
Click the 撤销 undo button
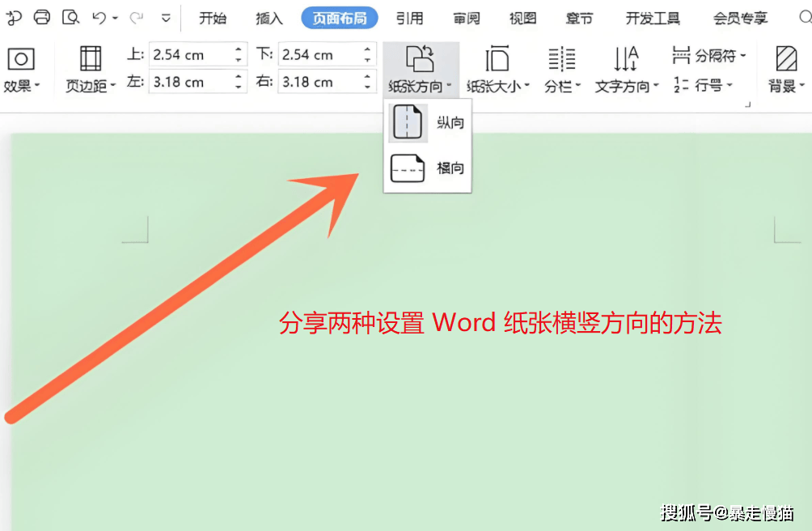click(x=99, y=16)
